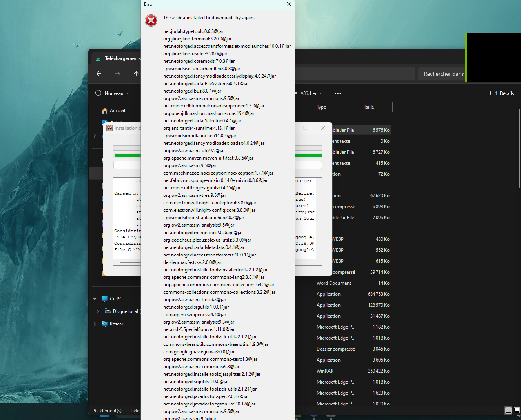This screenshot has height=420, width=521.
Task: Click the 6 576 Ko size cell
Action: [381, 130]
